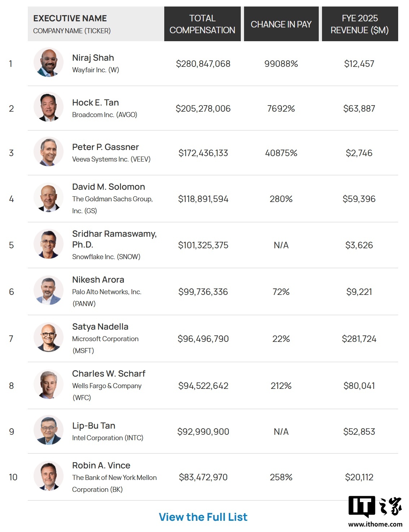Click Niraj Shah's profile photo
The image size is (409, 532).
[x=48, y=62]
